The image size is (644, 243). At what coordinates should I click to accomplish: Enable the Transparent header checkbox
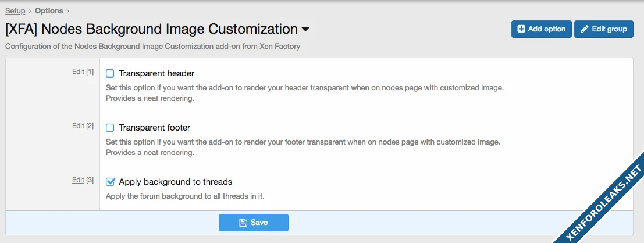click(x=110, y=74)
